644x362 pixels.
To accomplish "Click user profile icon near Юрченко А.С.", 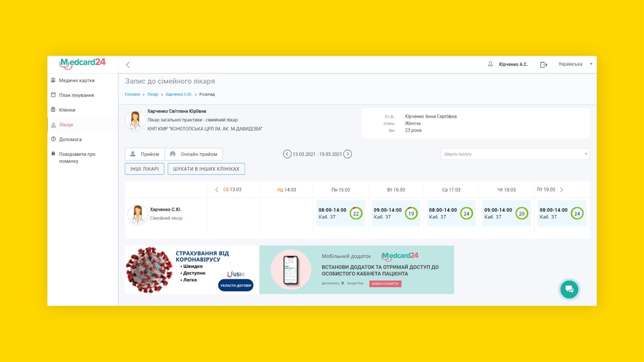I will pyautogui.click(x=490, y=64).
